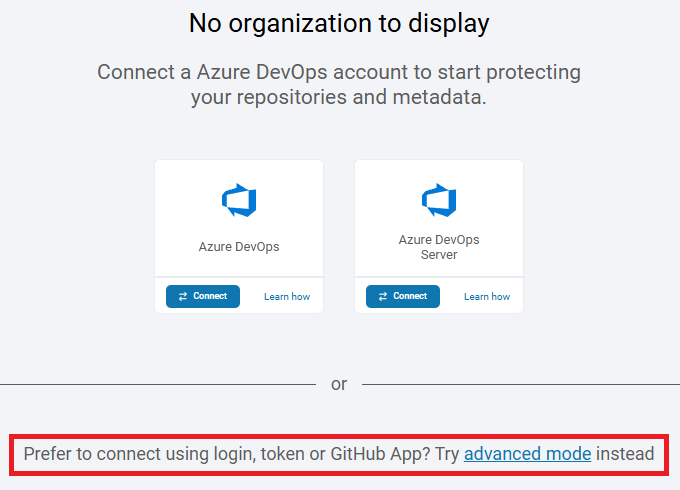Open Learn how for Azure DevOps
The height and width of the screenshot is (490, 680).
pos(287,297)
